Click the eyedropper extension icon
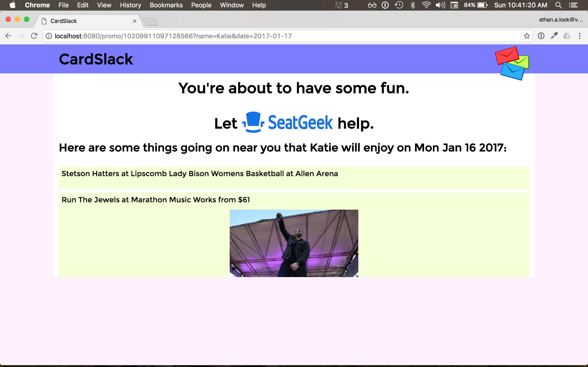 tap(554, 36)
